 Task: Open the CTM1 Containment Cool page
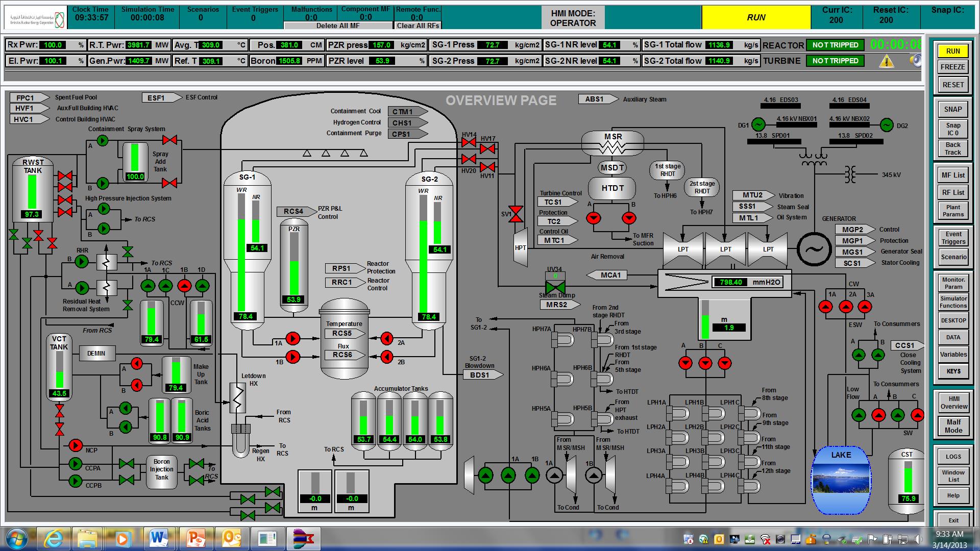(x=408, y=112)
